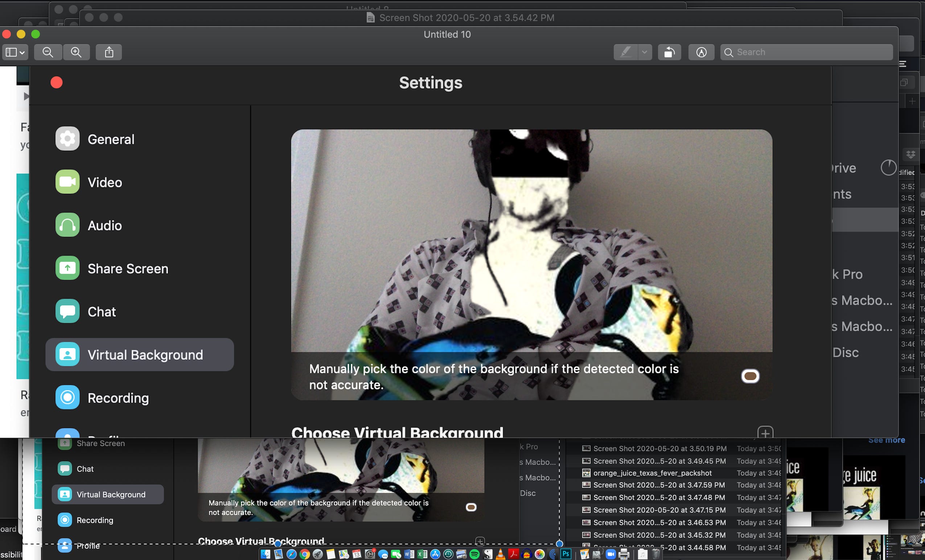
Task: Click the Rotate left toolbar button
Action: pos(669,52)
